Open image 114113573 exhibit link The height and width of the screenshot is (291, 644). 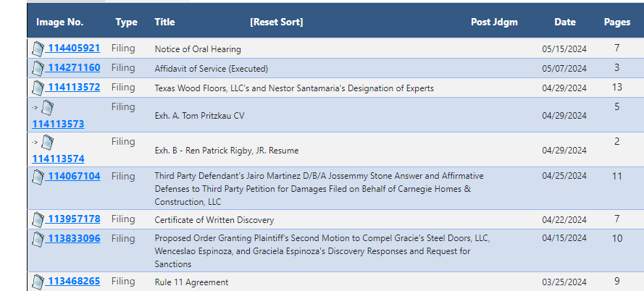click(x=58, y=124)
